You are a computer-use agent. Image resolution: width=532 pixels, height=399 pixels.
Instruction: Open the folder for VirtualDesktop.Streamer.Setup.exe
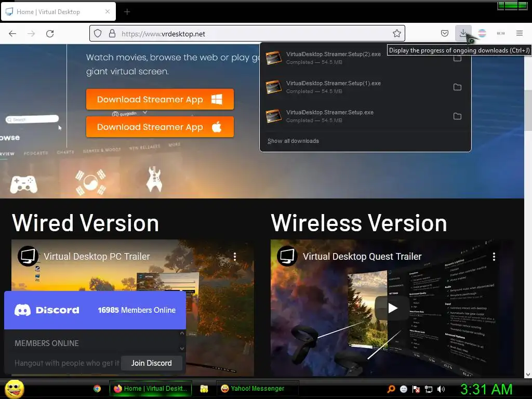[x=457, y=116]
